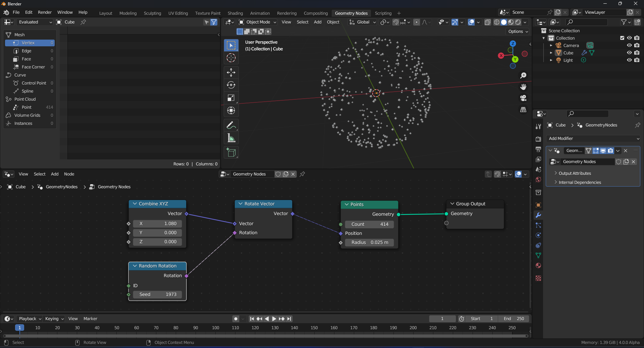Click the Options button in viewport
The width and height of the screenshot is (644, 348).
pos(518,32)
